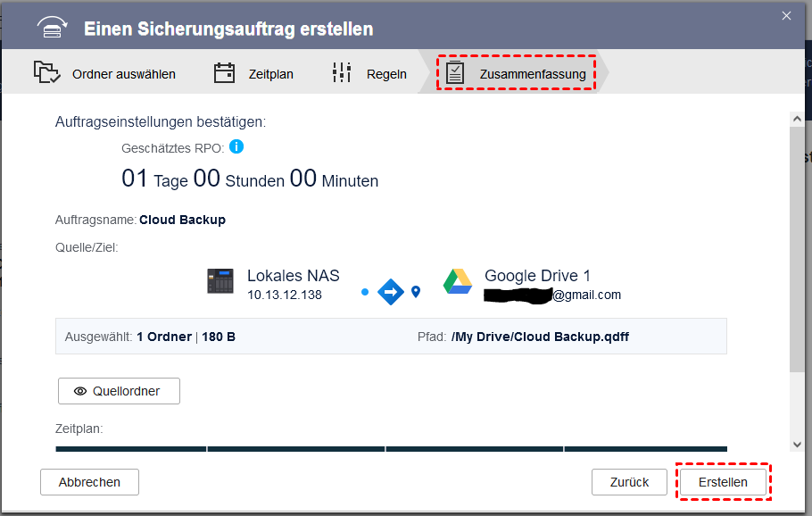
Task: Click the 'Zeitplan:' section label
Action: tap(79, 429)
